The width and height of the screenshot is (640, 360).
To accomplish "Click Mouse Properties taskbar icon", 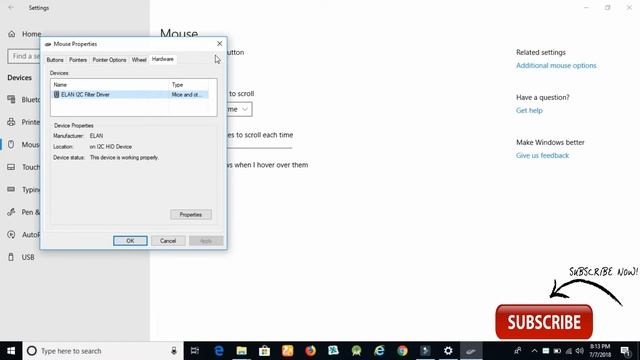I will (471, 351).
